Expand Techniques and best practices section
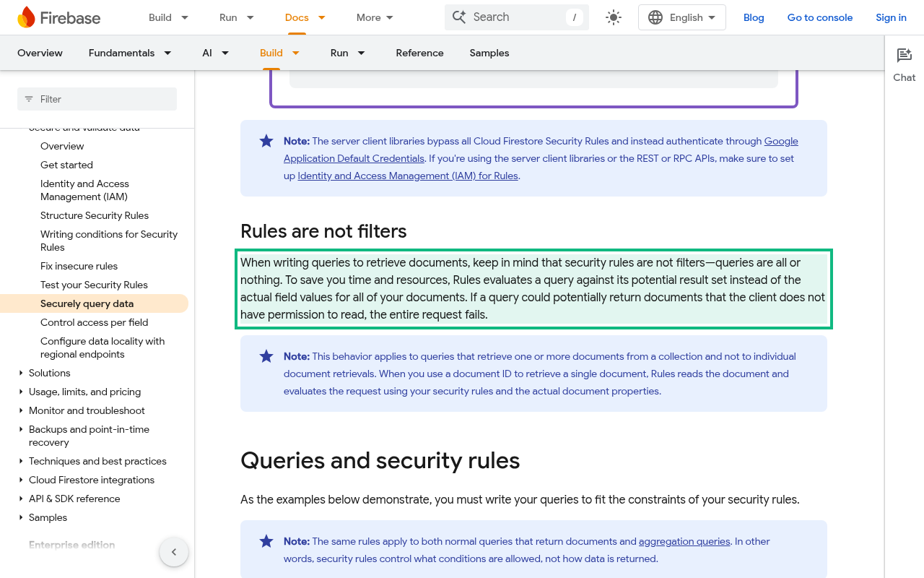This screenshot has height=578, width=924. pos(21,461)
